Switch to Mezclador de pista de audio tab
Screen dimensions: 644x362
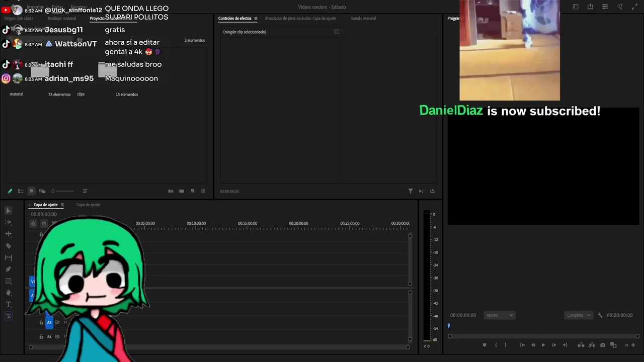pos(300,19)
